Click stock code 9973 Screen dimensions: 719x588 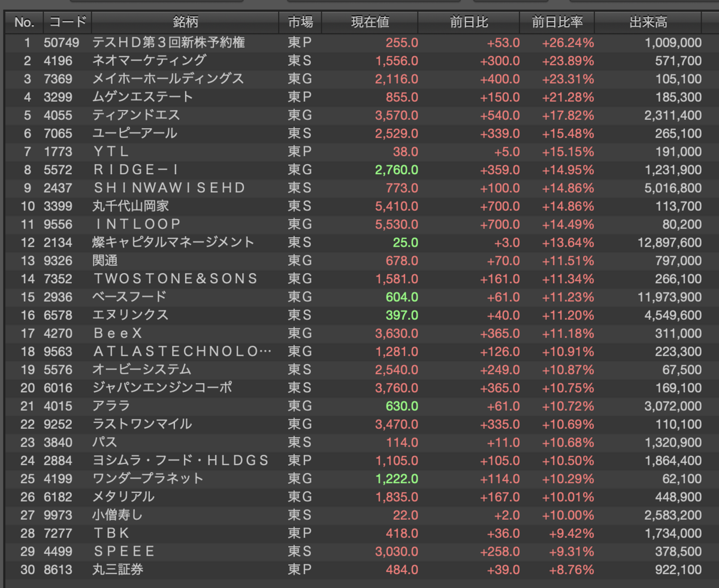[58, 515]
